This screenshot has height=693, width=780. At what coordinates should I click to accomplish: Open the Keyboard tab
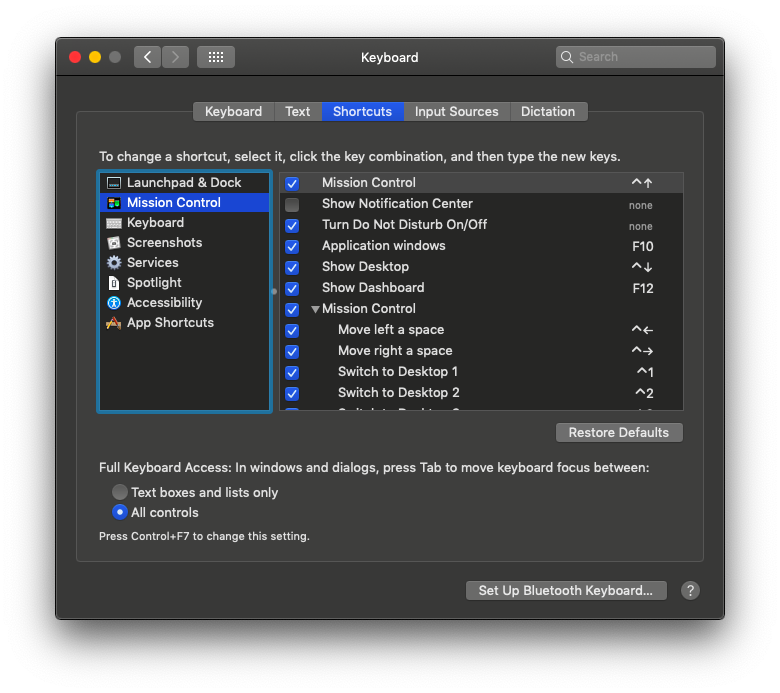click(x=233, y=111)
